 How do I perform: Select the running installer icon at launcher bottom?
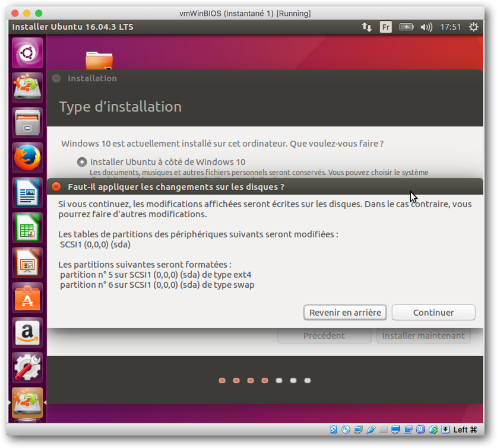[x=27, y=403]
